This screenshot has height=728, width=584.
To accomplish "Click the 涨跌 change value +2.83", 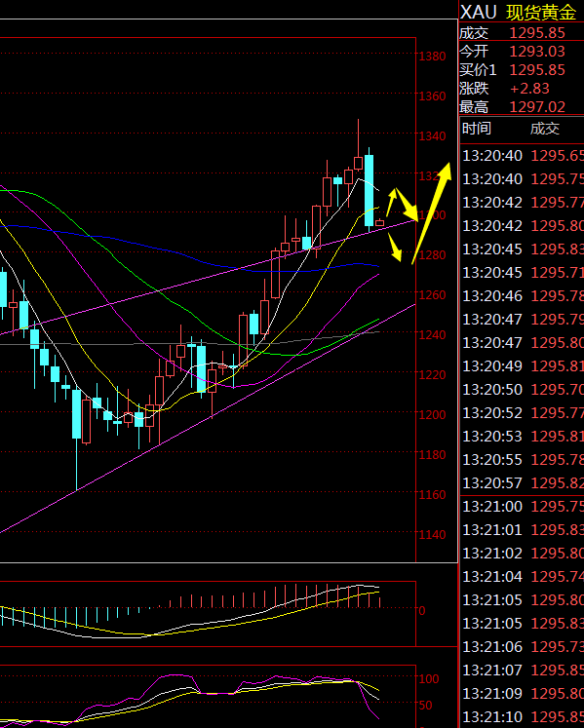I will [529, 89].
